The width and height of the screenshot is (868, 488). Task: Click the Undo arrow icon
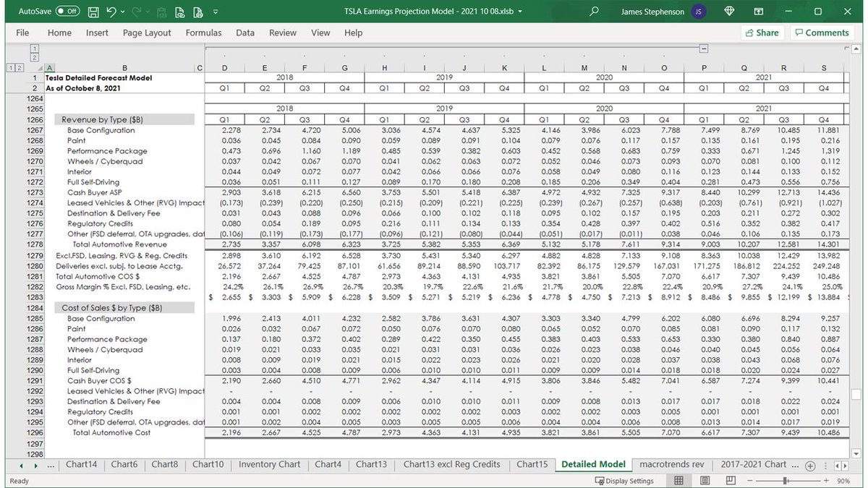(111, 12)
